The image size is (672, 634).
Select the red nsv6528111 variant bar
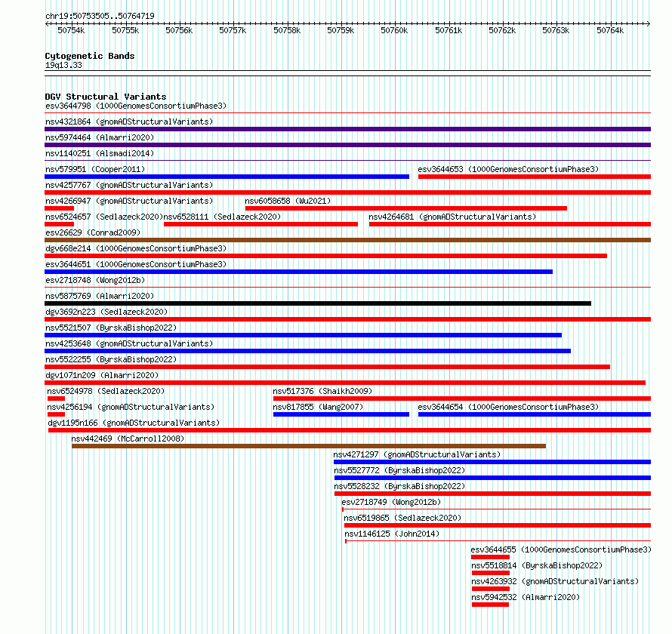[260, 224]
